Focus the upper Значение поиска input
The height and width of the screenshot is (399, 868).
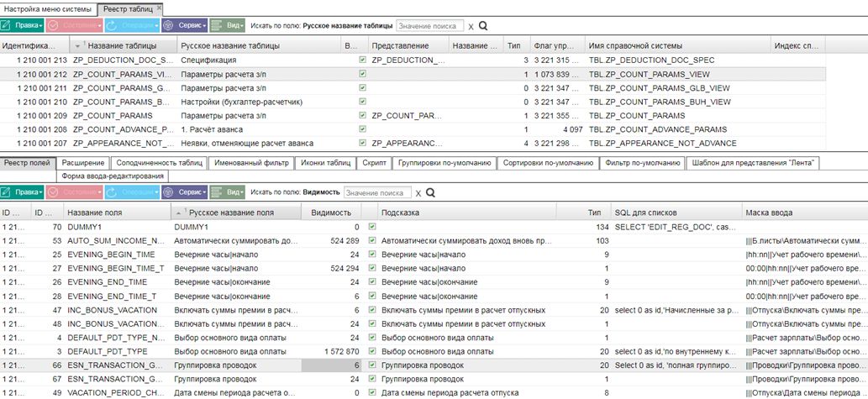(x=429, y=26)
